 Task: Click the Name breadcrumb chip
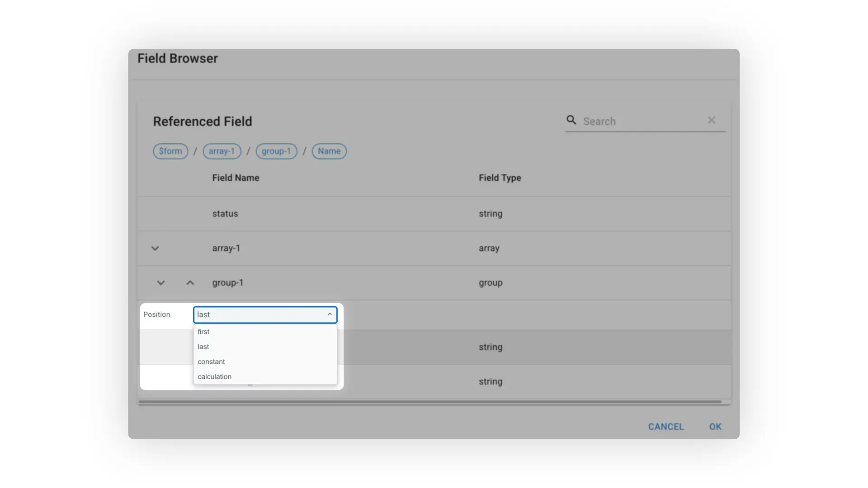pos(329,151)
